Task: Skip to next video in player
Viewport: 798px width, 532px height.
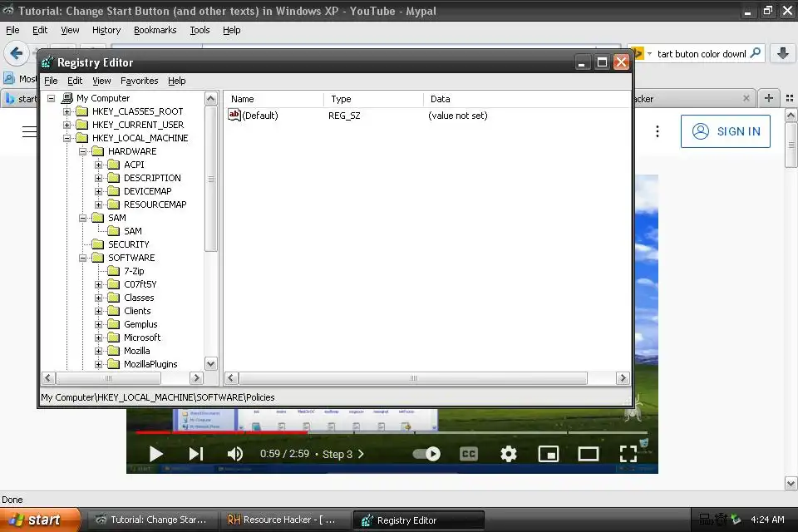Action: (196, 454)
